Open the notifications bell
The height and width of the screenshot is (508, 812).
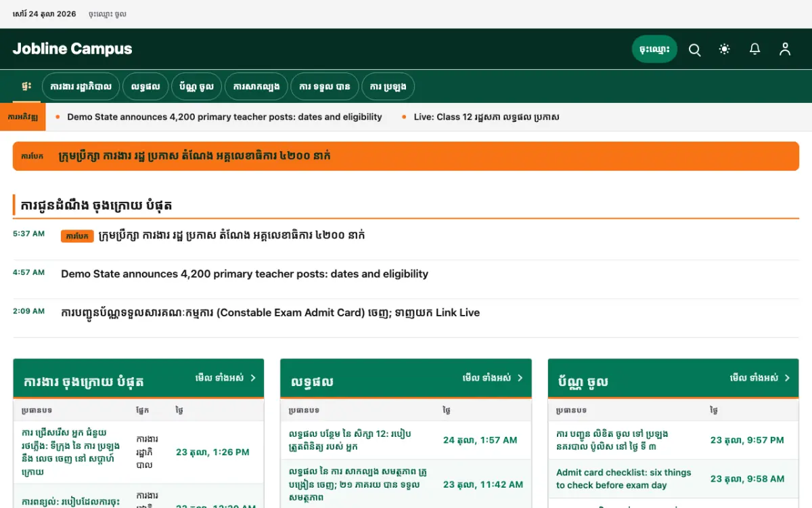click(754, 49)
